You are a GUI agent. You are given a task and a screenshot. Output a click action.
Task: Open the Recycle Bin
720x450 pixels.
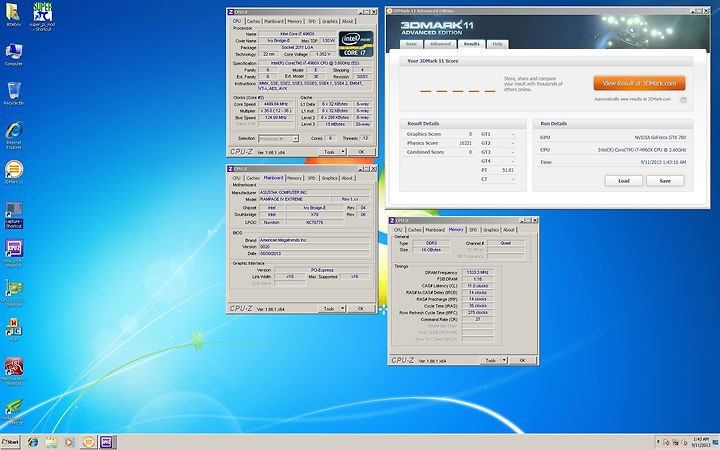(14, 94)
